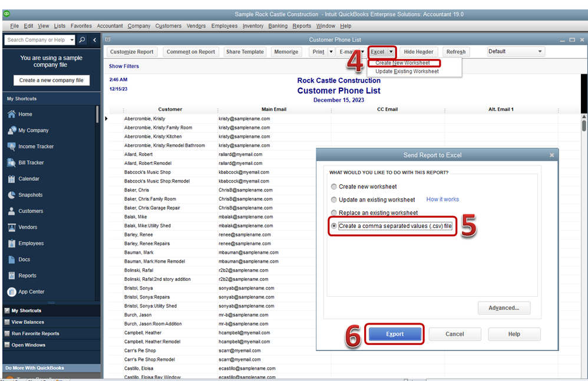This screenshot has height=381, width=588.
Task: Click rallard@myemail.com for Allard, Robert
Action: 240,154
